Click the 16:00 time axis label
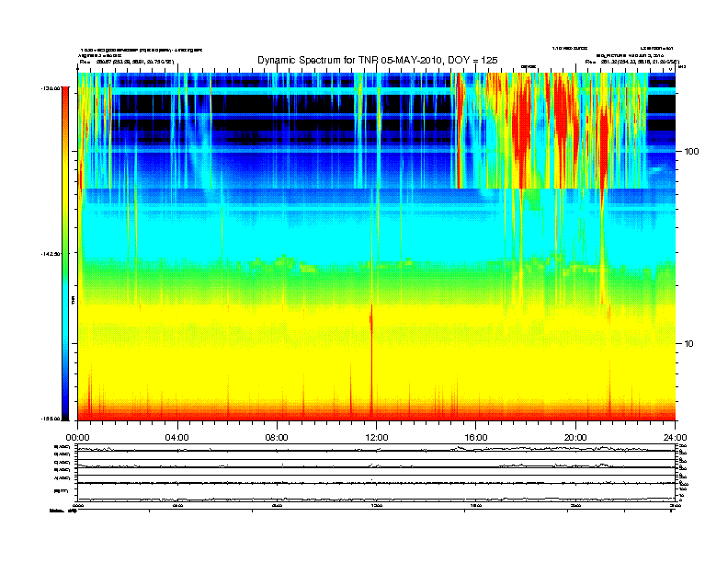This screenshot has width=728, height=563. (x=476, y=438)
